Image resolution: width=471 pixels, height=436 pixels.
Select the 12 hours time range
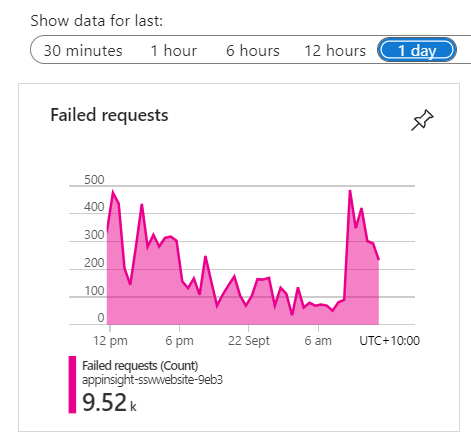[335, 51]
